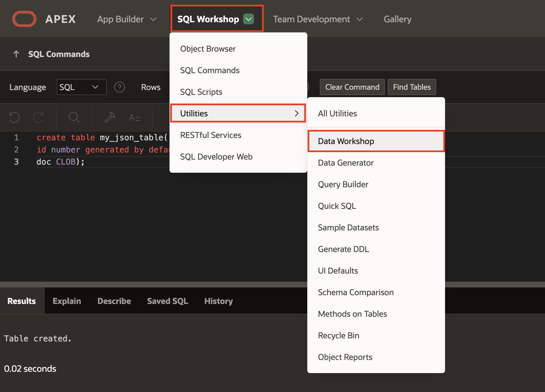Click the magnifier find icon

tap(74, 117)
